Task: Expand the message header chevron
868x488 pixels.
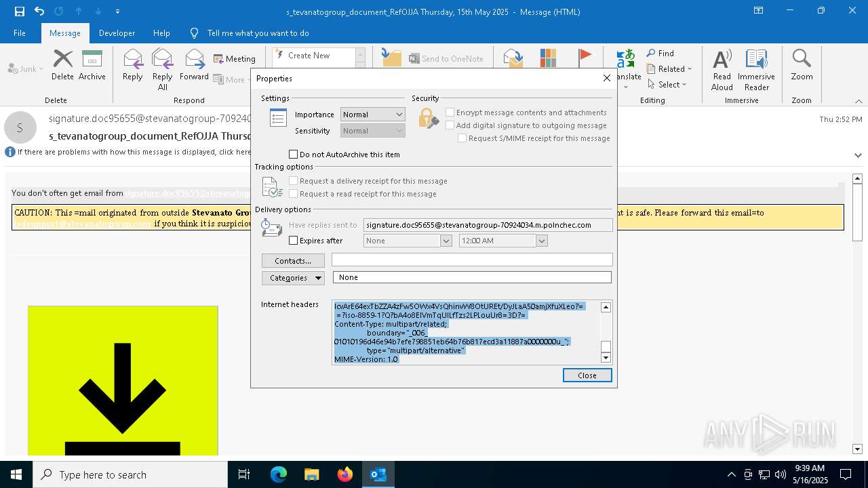Action: [858, 155]
